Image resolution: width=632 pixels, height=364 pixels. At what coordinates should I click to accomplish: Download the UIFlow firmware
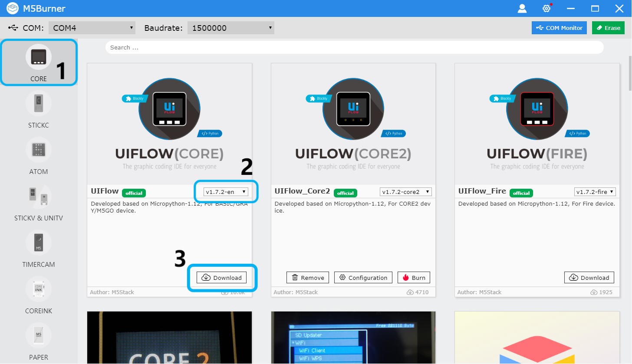tap(222, 278)
